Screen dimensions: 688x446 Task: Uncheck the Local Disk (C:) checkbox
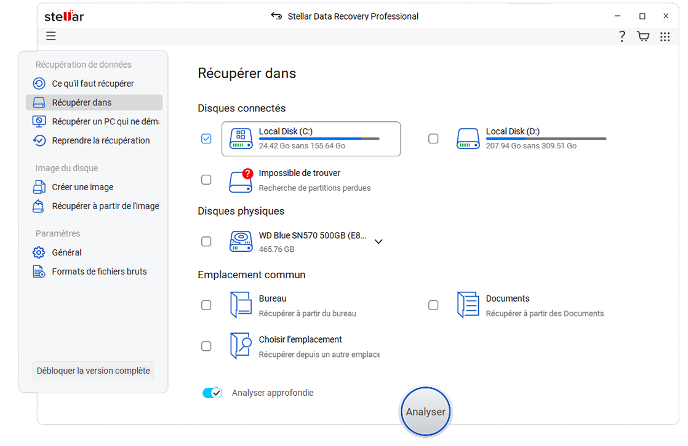(x=206, y=139)
